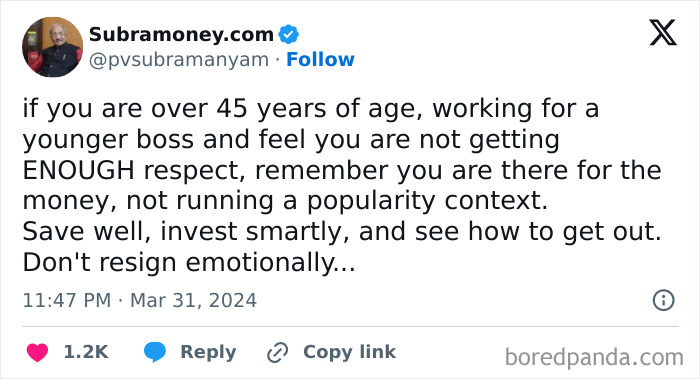Click the 1.2K likes count
Screen dimensions: 700x379
pos(86,352)
